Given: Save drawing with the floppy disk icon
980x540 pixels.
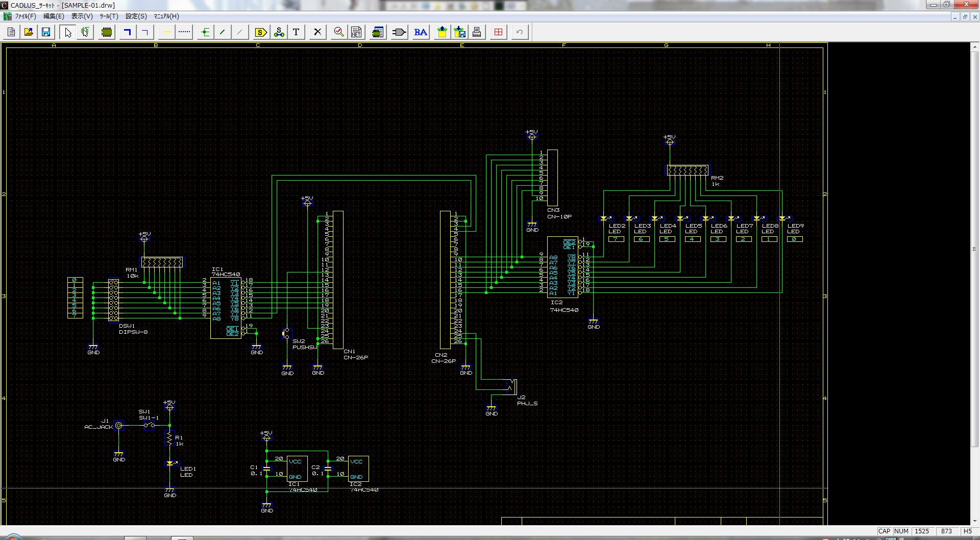Looking at the screenshot, I should pyautogui.click(x=46, y=32).
